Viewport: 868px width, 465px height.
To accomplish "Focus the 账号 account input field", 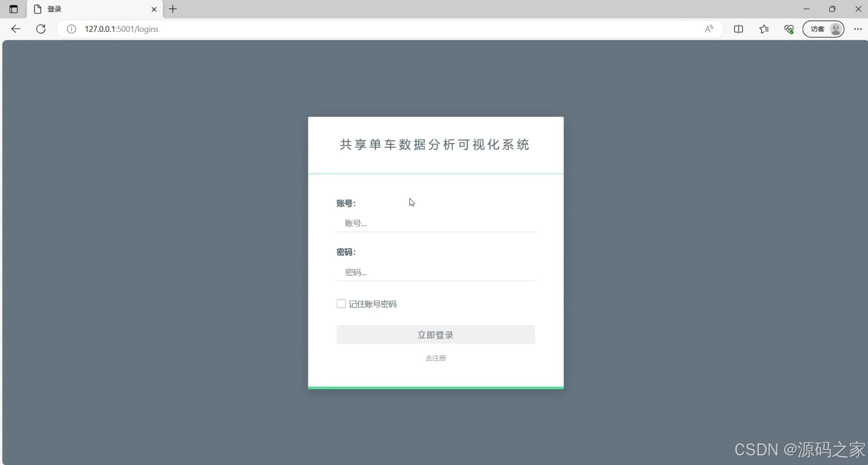I will click(436, 223).
